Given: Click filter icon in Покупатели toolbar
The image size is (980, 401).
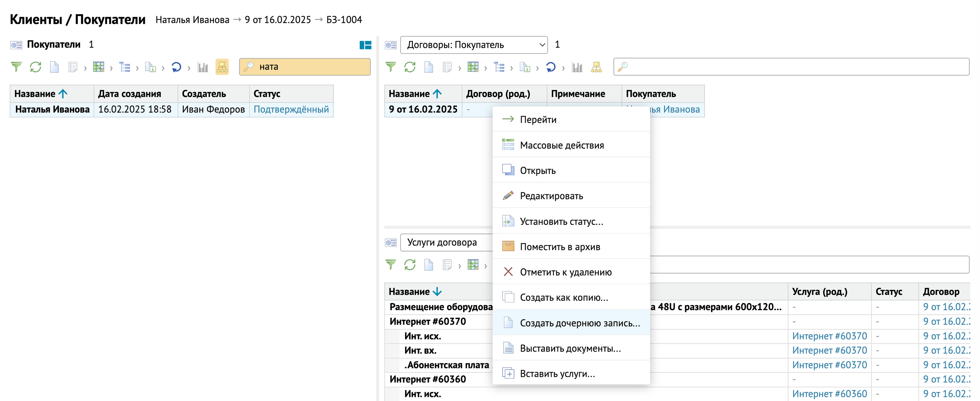Looking at the screenshot, I should coord(16,67).
